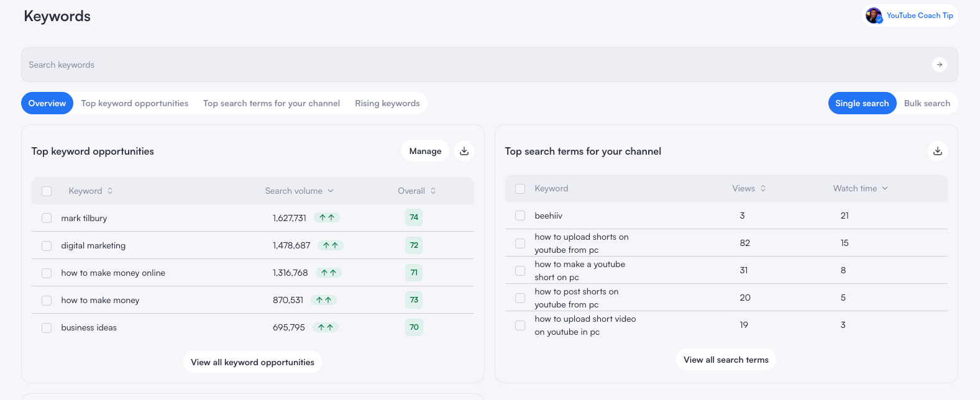
Task: Click the overall score badge 70
Action: click(414, 327)
